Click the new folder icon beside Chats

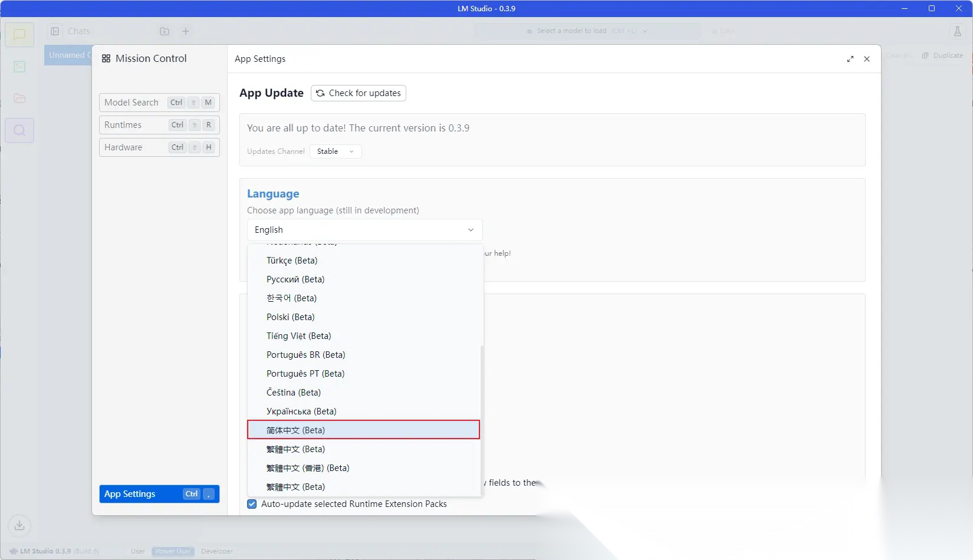click(x=165, y=31)
